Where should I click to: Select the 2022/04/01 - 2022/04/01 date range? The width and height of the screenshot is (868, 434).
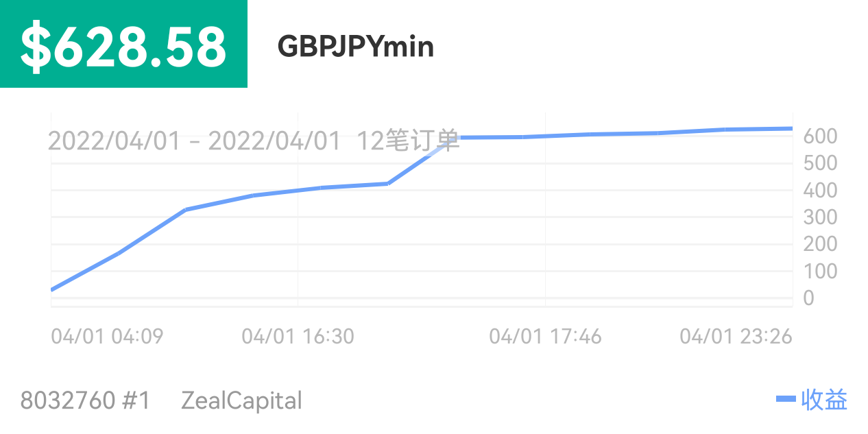click(194, 141)
